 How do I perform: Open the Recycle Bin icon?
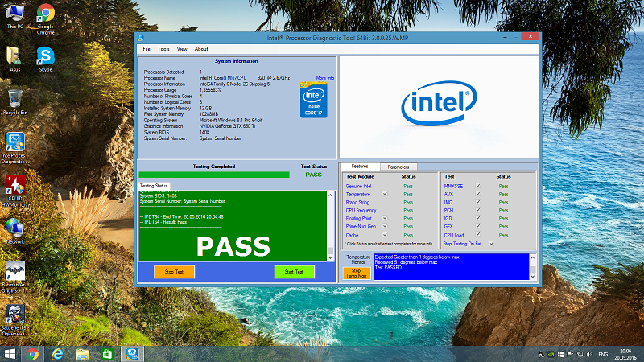point(15,98)
